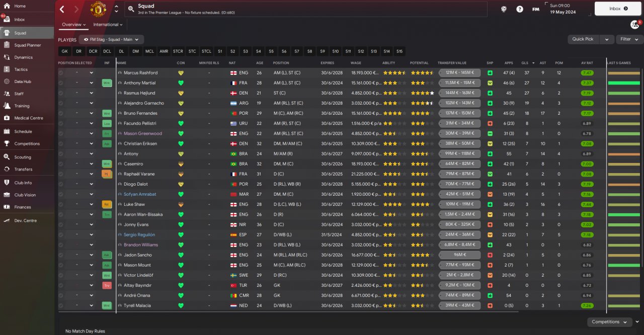Toggle selection circle for Marcus Rashford
Screen dimensions: 644x335
coord(61,73)
